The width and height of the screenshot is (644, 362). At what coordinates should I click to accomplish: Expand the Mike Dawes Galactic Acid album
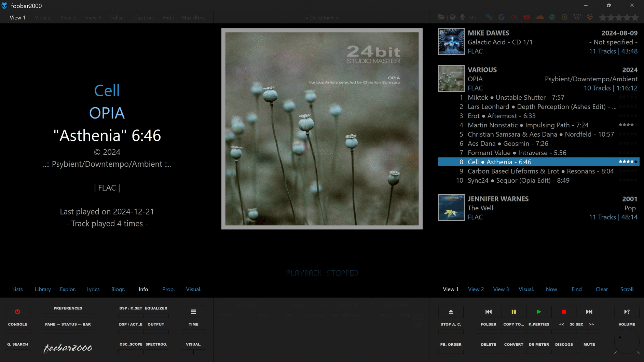coord(538,42)
